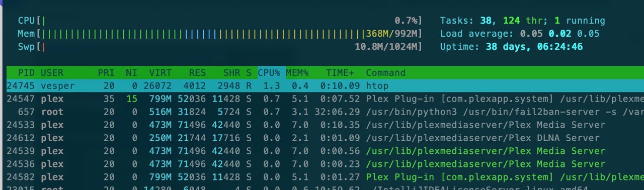This screenshot has width=644, height=190.
Task: Click the 368M/992M memory value
Action: click(392, 34)
